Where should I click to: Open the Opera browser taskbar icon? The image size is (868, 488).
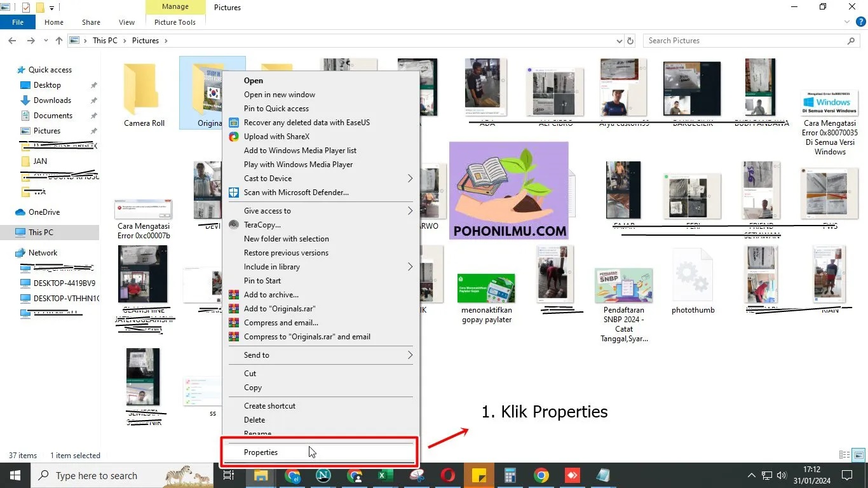(x=448, y=475)
